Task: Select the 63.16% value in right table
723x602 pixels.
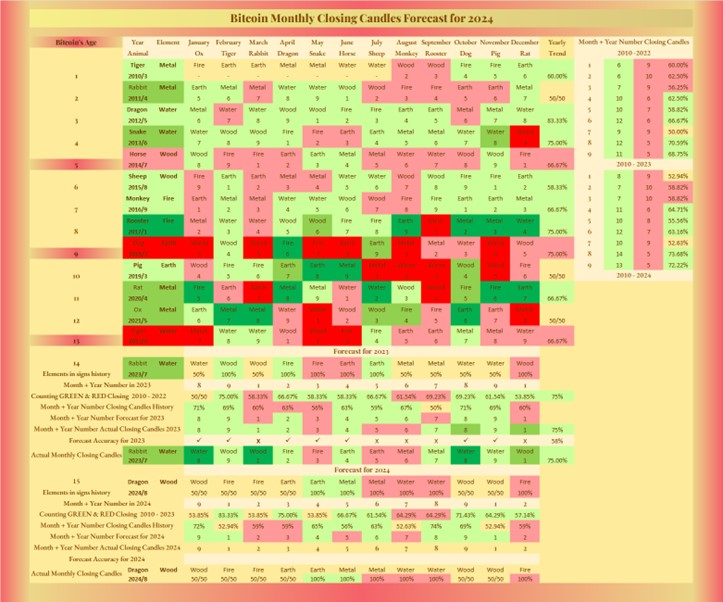Action: (x=677, y=231)
